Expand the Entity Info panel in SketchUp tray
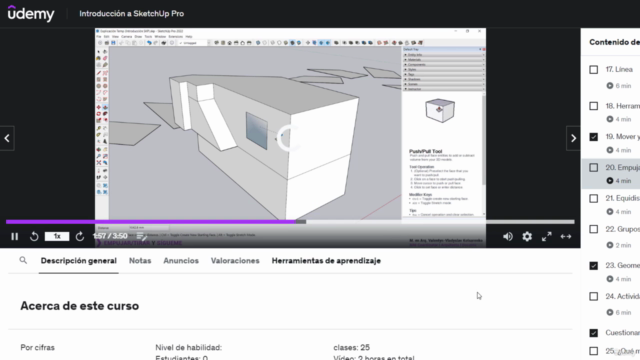 coord(444,55)
